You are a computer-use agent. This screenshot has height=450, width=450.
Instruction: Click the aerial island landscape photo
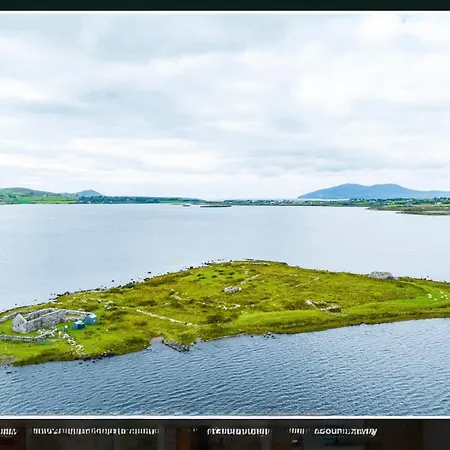click(225, 214)
